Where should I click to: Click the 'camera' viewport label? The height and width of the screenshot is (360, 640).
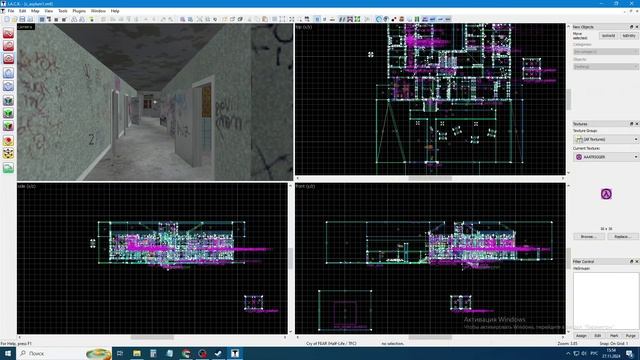coord(25,27)
